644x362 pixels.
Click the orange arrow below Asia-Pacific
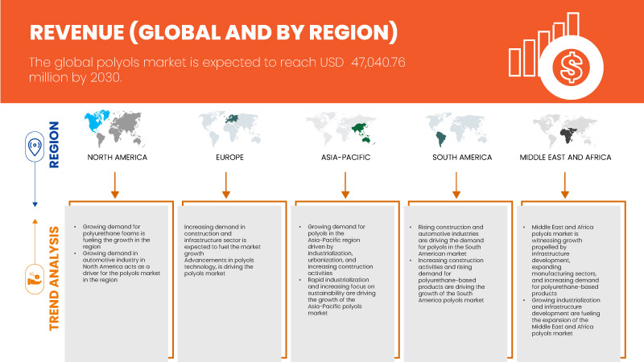point(345,183)
